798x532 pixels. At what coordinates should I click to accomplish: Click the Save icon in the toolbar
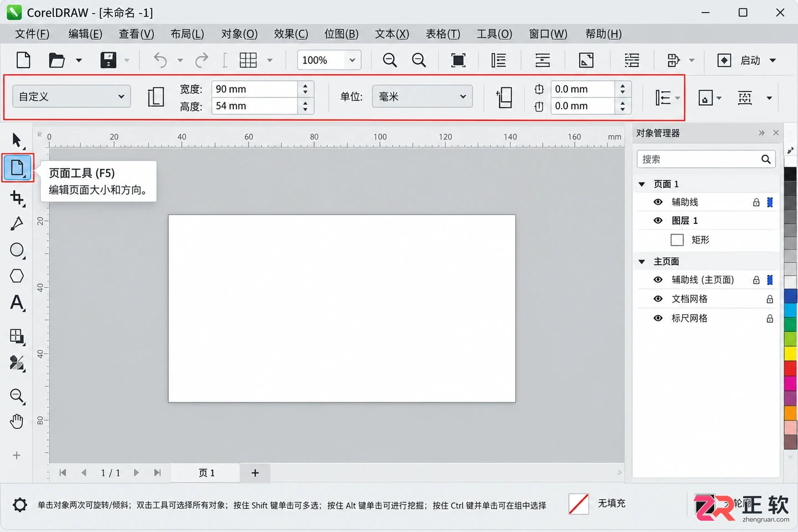(108, 60)
